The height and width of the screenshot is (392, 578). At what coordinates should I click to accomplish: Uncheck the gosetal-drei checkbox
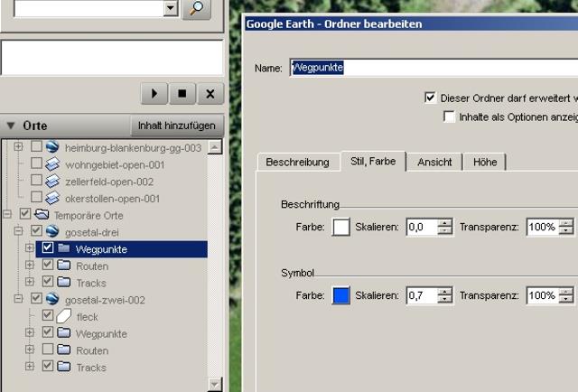point(36,230)
